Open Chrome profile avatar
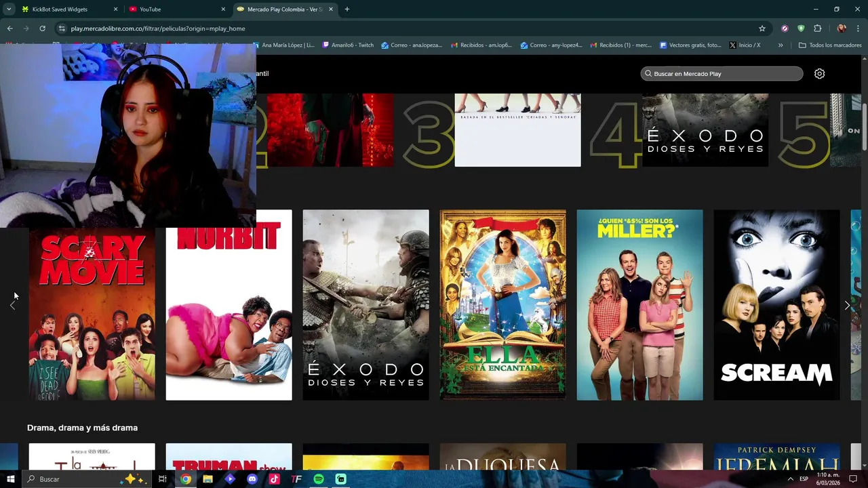 click(x=842, y=28)
